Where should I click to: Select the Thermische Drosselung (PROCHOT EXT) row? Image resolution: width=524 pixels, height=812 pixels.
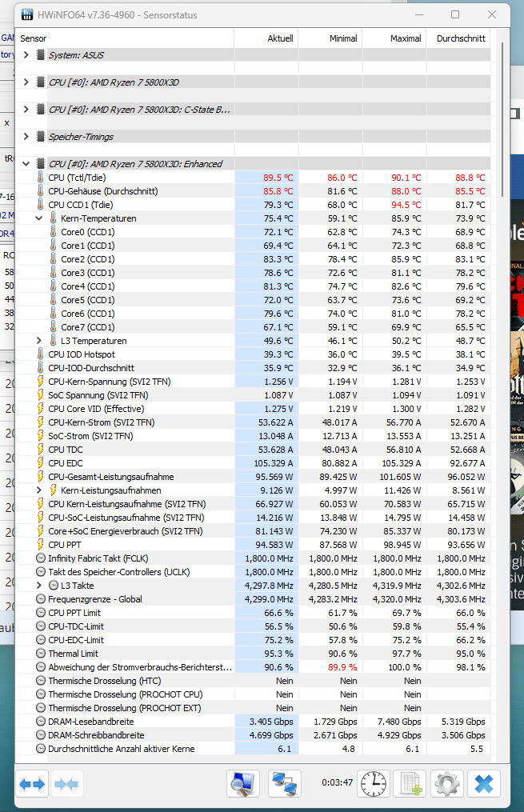pyautogui.click(x=253, y=708)
